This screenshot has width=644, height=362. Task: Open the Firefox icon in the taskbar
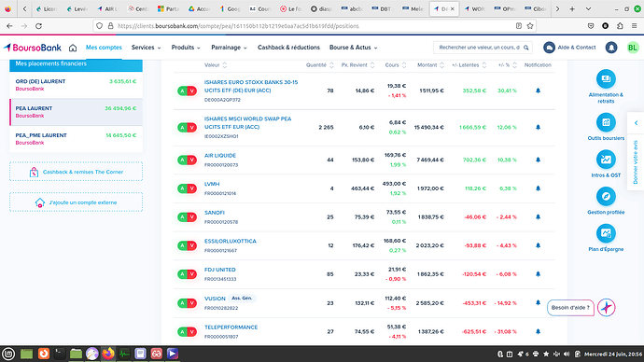pyautogui.click(x=108, y=354)
